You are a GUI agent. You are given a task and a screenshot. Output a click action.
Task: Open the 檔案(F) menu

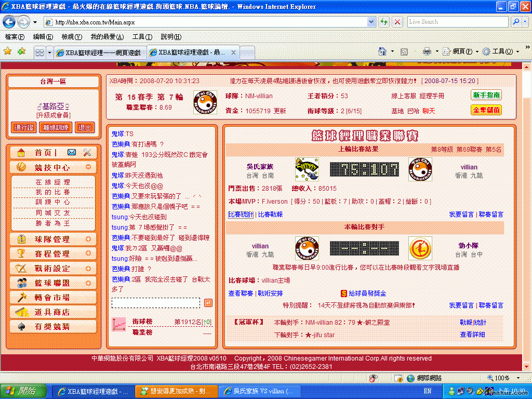point(15,37)
